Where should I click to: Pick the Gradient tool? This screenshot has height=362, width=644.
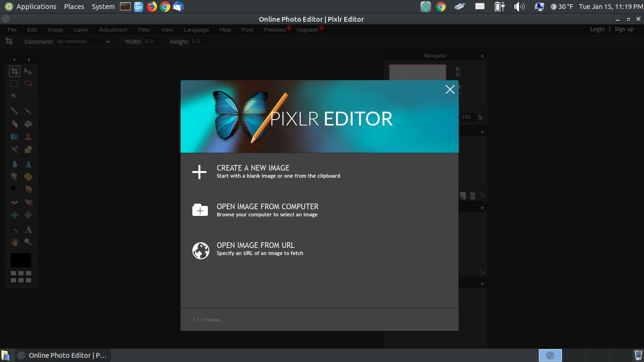coord(14,136)
